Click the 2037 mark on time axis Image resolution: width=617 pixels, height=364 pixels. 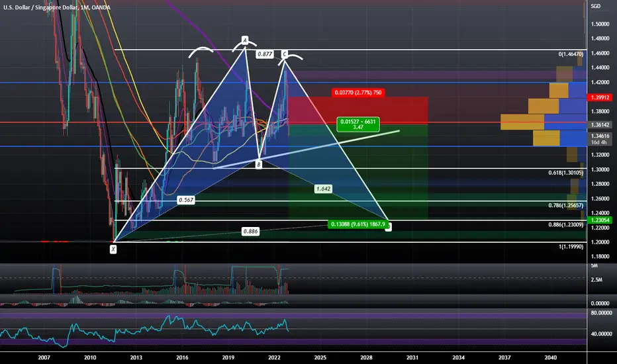point(504,357)
